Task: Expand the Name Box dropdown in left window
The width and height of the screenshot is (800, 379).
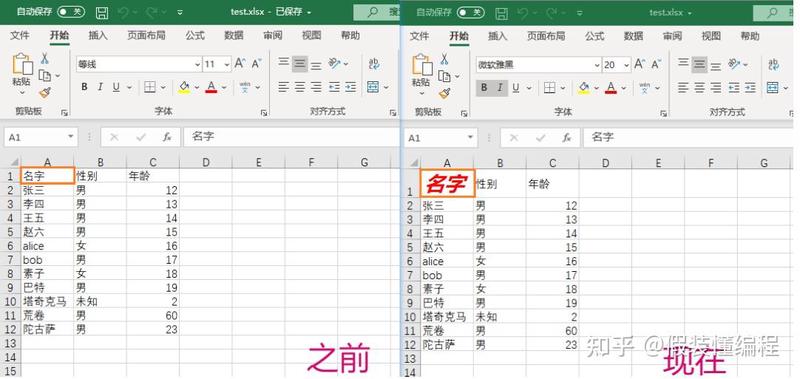Action: click(x=70, y=137)
